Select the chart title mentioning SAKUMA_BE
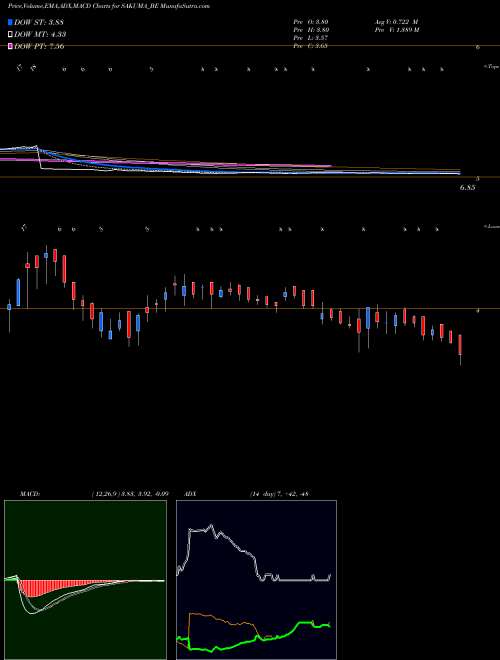This screenshot has height=660, width=500. [109, 6]
